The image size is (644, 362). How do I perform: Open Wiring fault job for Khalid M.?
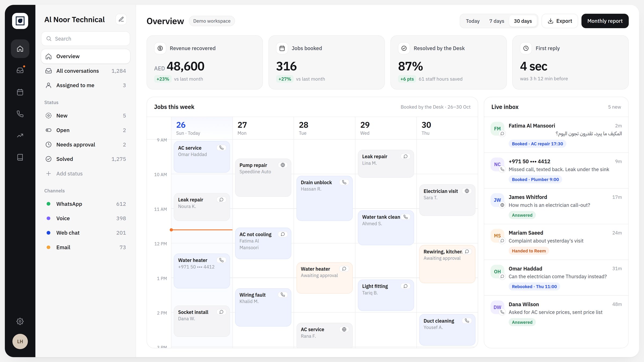(x=263, y=307)
